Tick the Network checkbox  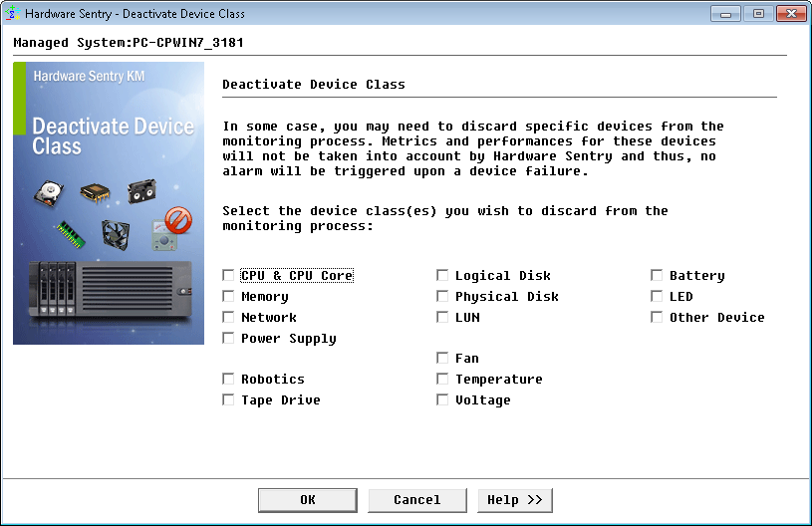228,317
